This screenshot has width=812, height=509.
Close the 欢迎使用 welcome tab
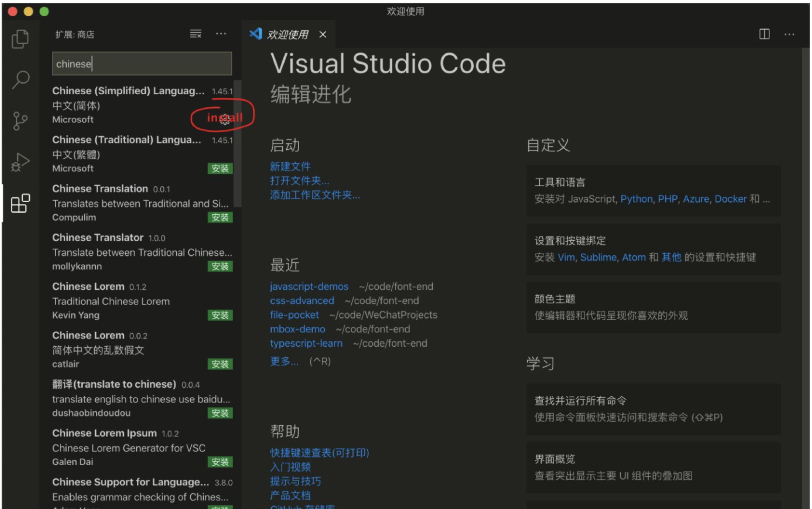click(323, 35)
